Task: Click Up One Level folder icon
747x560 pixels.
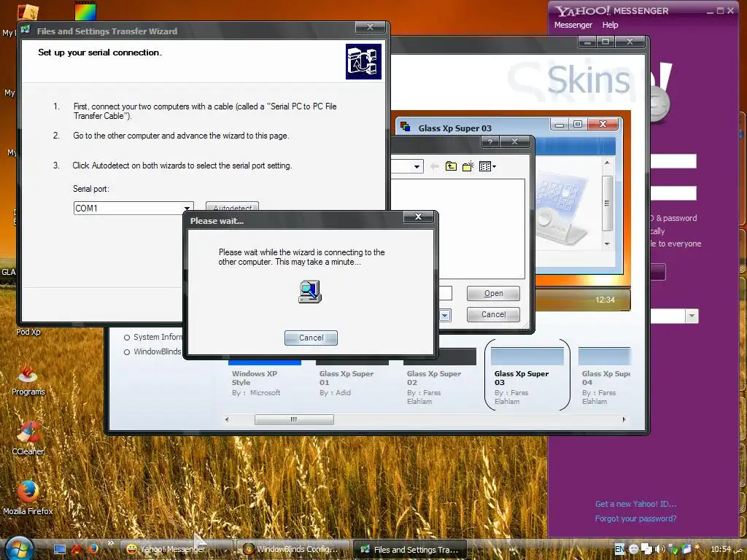Action: tap(451, 166)
